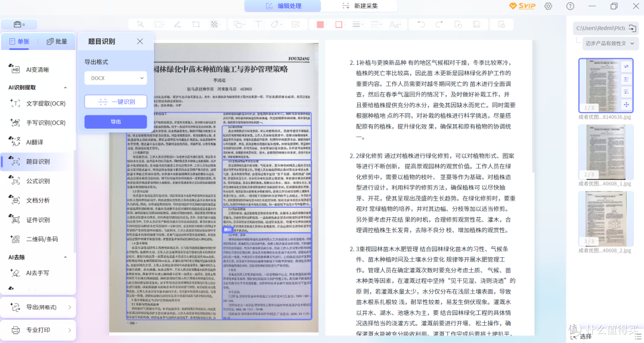Image resolution: width=644 pixels, height=343 pixels.
Task: Choose 手写识别(OCR) in the sidebar
Action: click(38, 123)
